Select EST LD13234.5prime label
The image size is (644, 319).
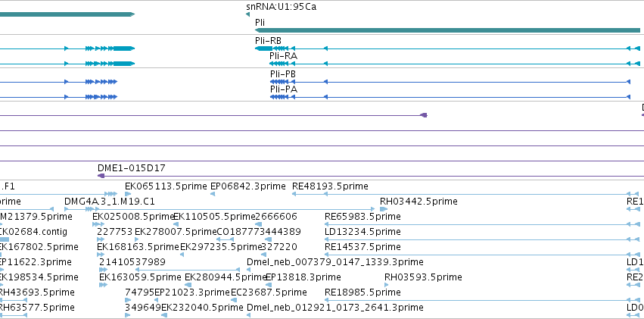pyautogui.click(x=362, y=232)
